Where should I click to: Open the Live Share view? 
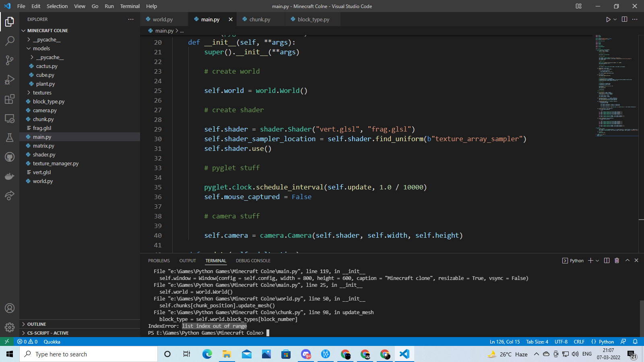point(10,195)
